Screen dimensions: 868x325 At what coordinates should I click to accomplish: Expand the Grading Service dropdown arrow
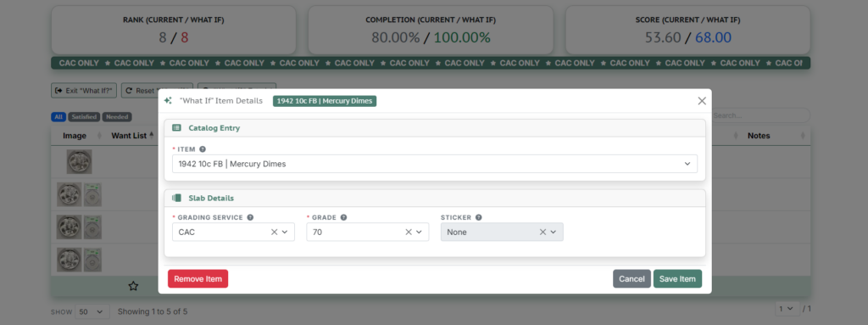(x=285, y=233)
